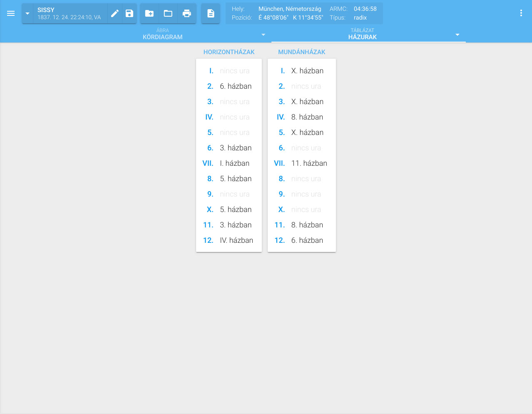Screen dimensions: 532x414
Task: Select the Kördiagram tab
Action: tap(163, 34)
